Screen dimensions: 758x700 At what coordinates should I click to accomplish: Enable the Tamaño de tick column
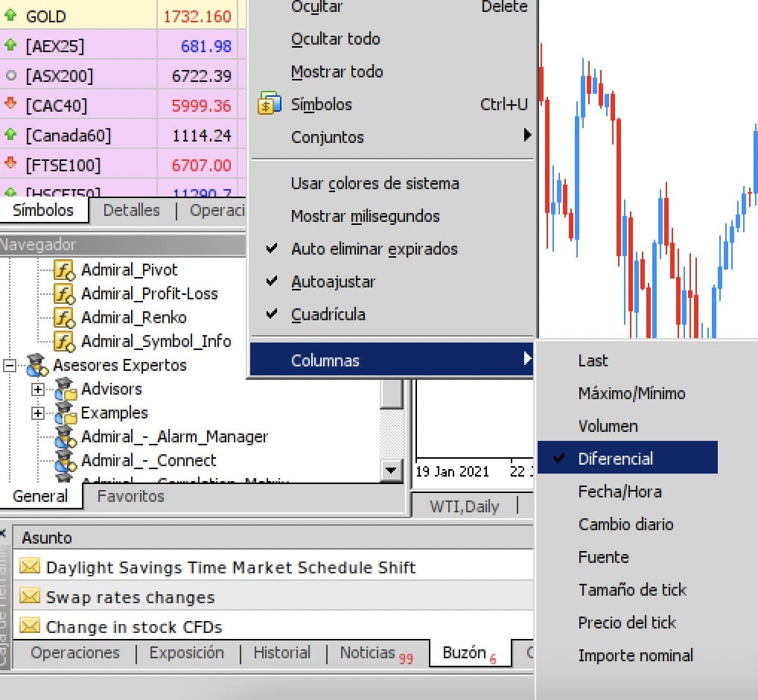coord(628,589)
